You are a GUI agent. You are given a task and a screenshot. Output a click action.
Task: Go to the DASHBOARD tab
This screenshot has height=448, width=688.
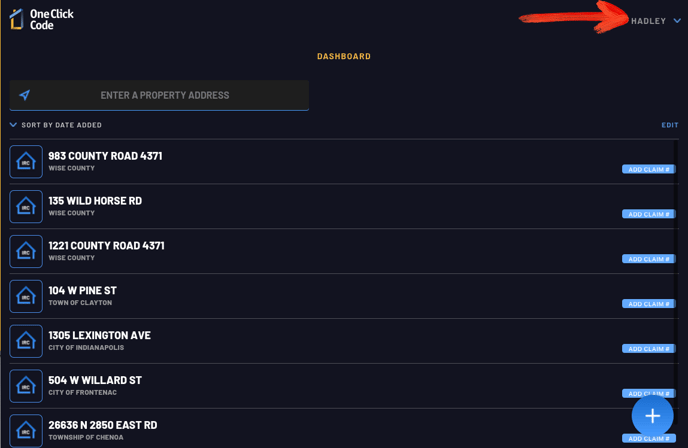(x=344, y=56)
